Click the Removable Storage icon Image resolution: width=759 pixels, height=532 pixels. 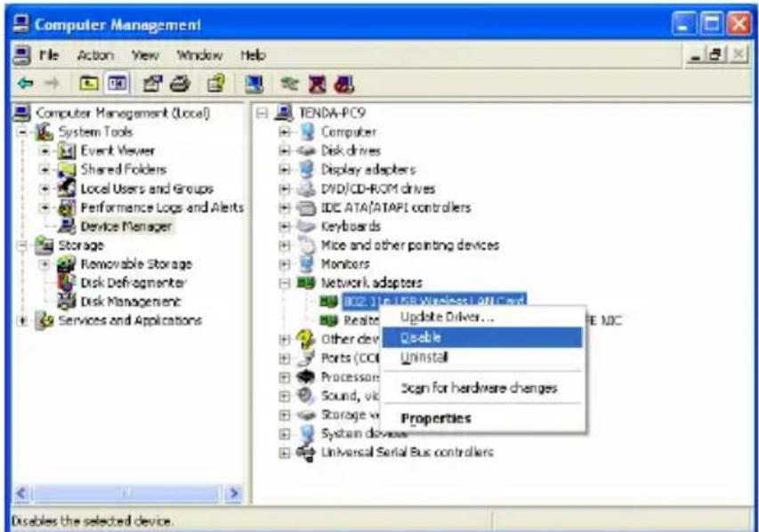tap(67, 264)
